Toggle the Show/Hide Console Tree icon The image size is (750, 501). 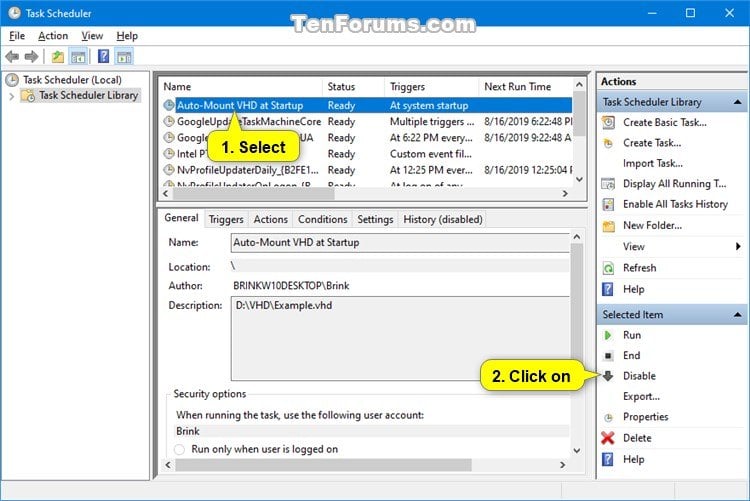[78, 57]
